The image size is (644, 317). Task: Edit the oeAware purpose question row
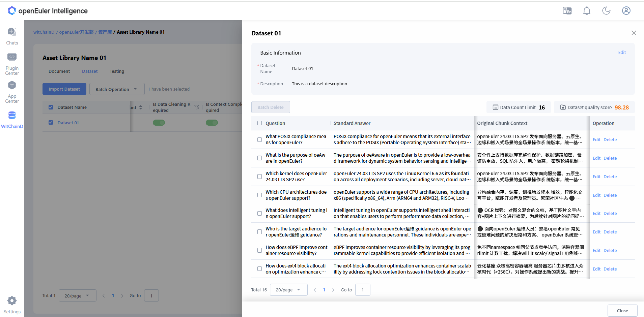(596, 158)
